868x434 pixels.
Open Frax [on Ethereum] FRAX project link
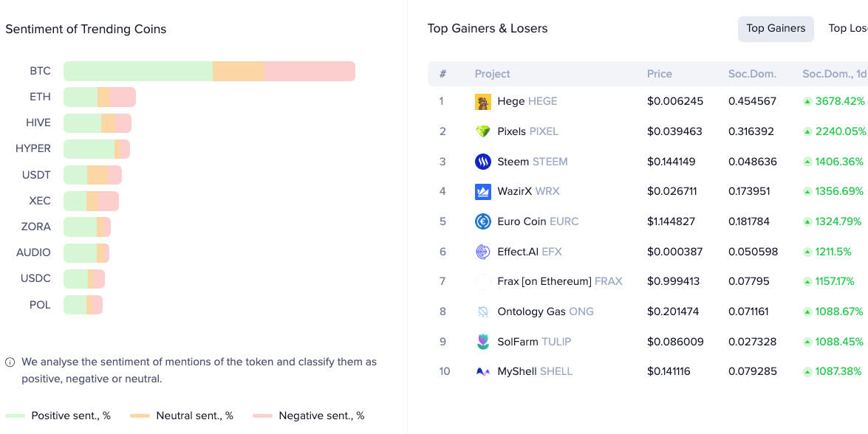tap(560, 281)
